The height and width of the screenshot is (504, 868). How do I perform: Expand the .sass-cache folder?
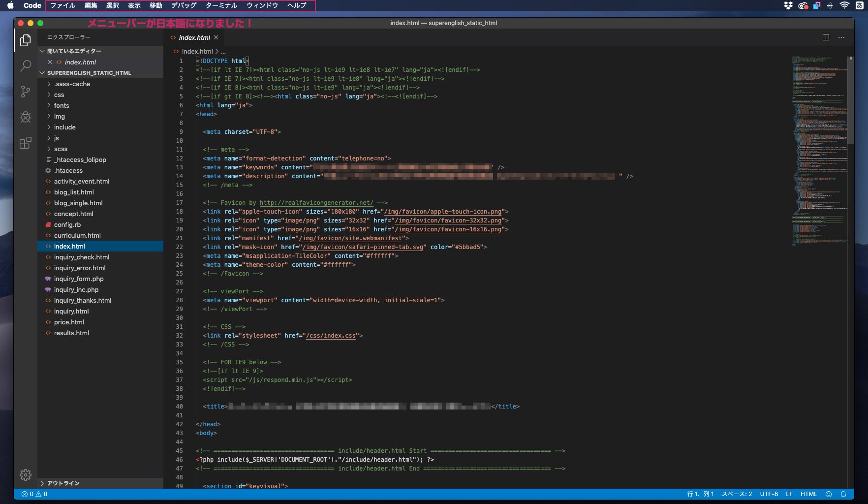72,84
